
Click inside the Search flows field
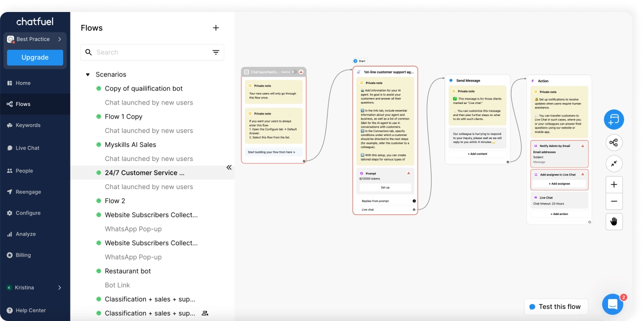click(150, 52)
